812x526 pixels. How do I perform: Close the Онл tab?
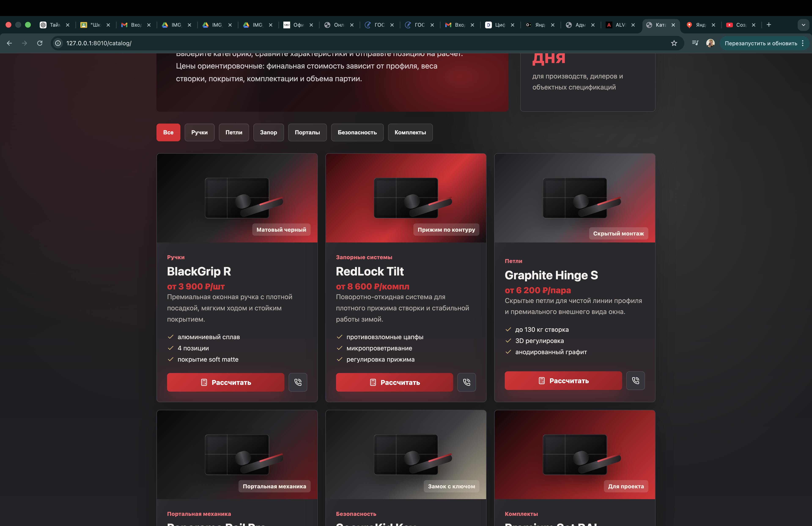tap(352, 25)
